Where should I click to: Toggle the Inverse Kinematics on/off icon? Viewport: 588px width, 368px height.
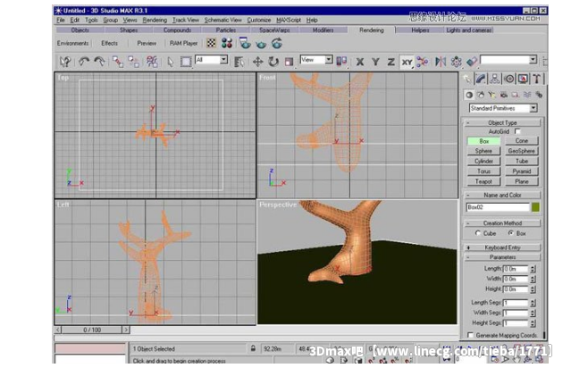[x=423, y=61]
